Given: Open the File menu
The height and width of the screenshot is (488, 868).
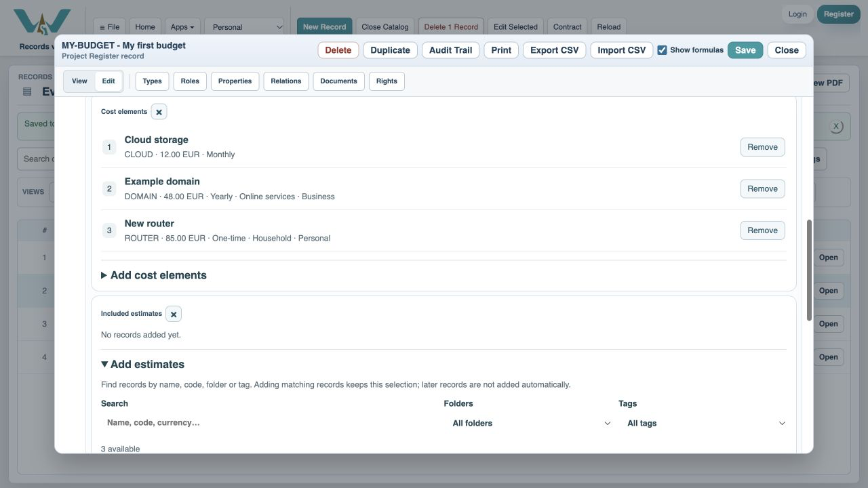Looking at the screenshot, I should click(109, 27).
